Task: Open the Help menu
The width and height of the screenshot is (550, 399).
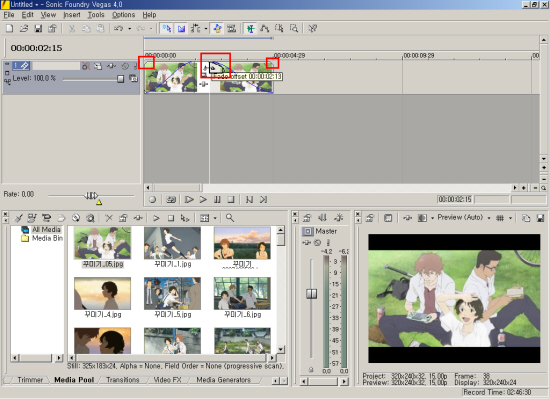Action: point(149,15)
